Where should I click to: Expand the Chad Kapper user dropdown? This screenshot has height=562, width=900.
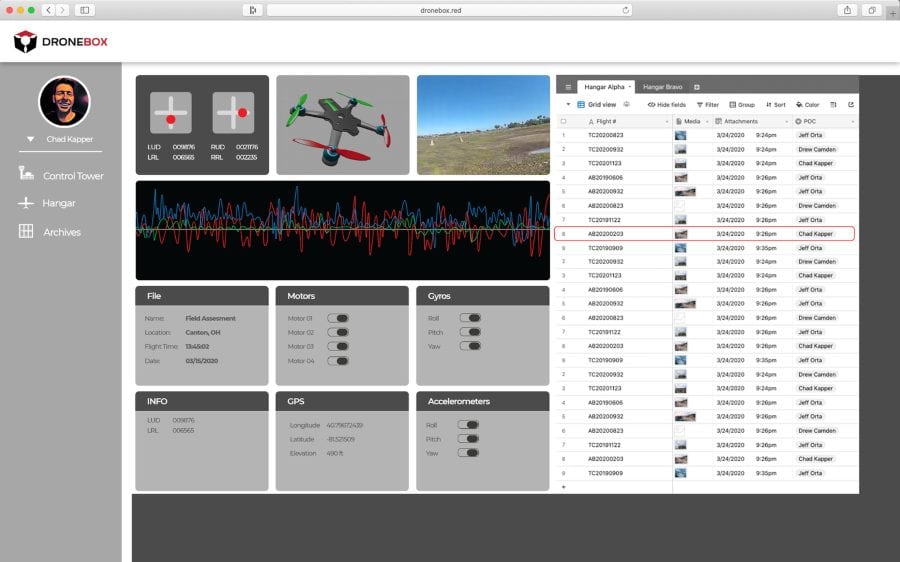coord(31,139)
